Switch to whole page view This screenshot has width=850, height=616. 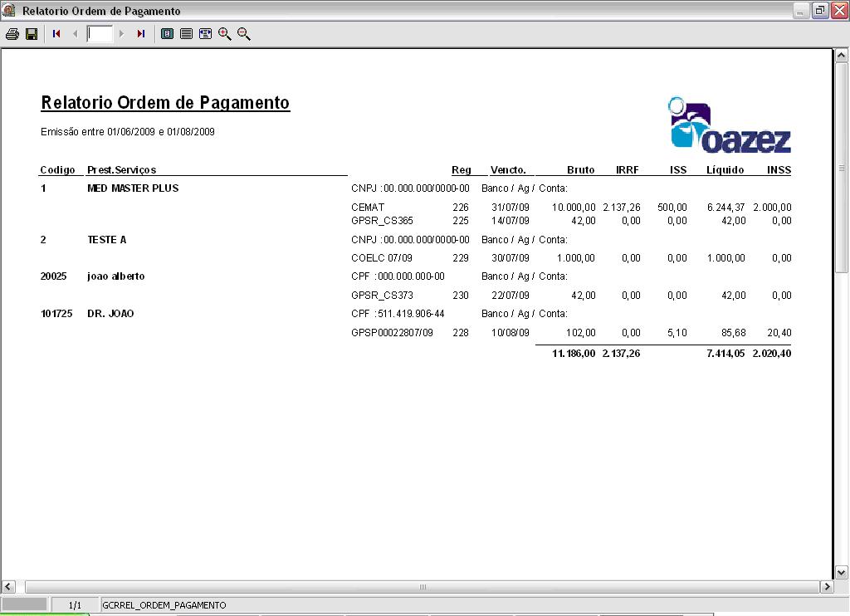click(168, 33)
